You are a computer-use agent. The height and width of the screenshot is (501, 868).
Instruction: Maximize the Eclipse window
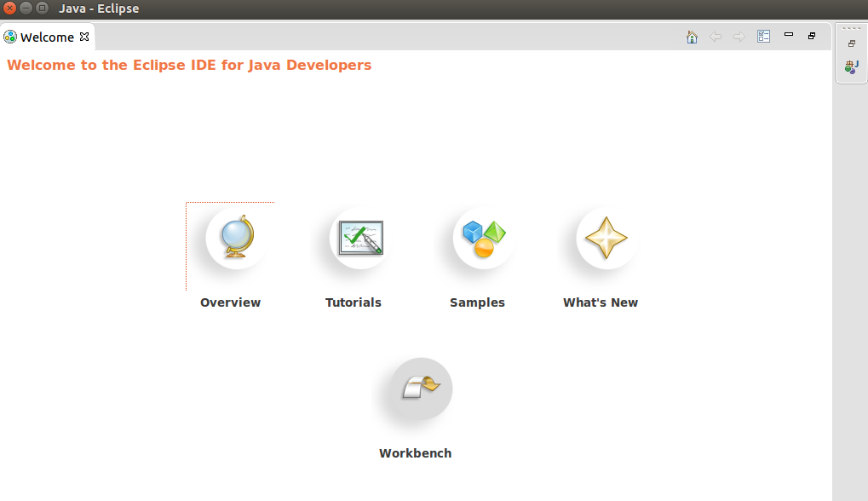[42, 9]
